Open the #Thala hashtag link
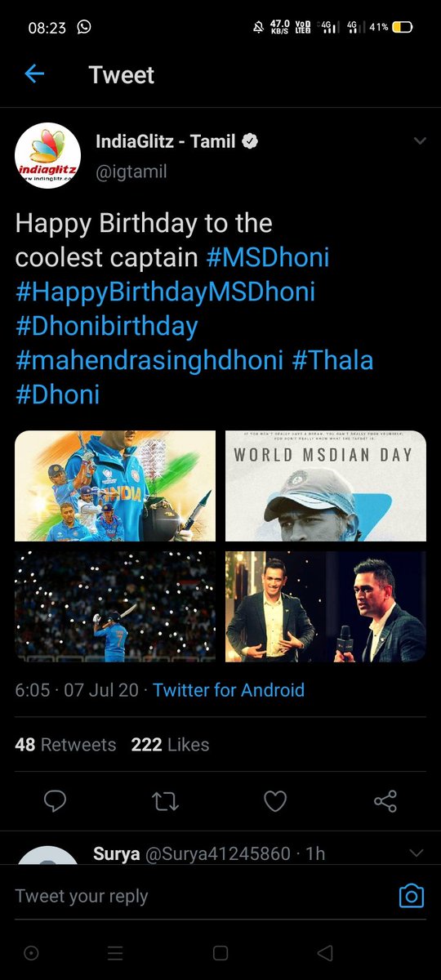 pyautogui.click(x=332, y=360)
